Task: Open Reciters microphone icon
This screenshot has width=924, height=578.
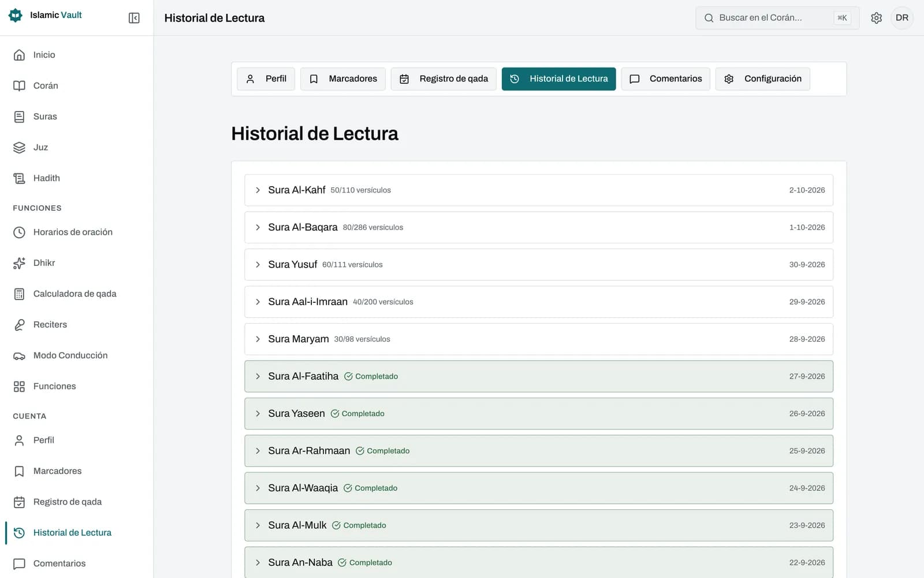Action: [x=19, y=325]
